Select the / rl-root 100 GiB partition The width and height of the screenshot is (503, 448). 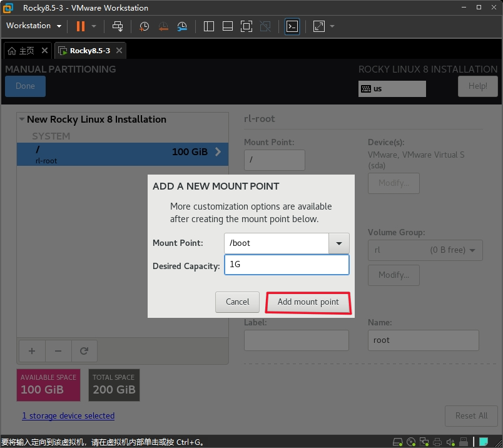123,154
